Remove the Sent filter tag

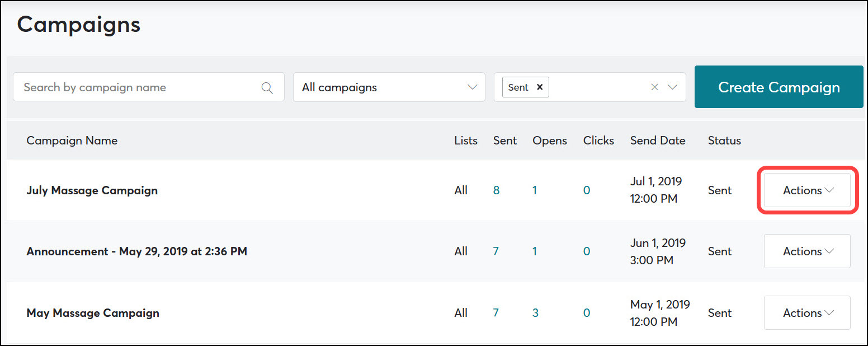pyautogui.click(x=540, y=87)
